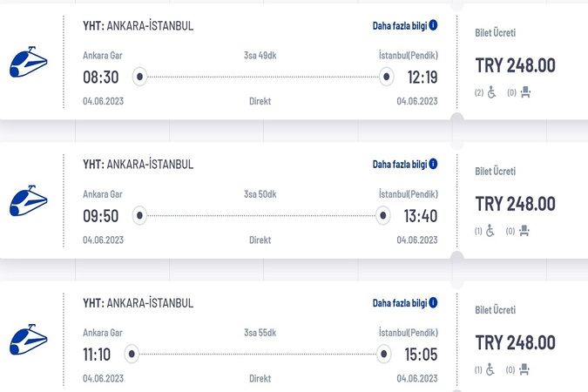Open 'Daha fazla bilgi' for 11:10 train
Viewport: 588px width, 392px height.
pos(400,303)
